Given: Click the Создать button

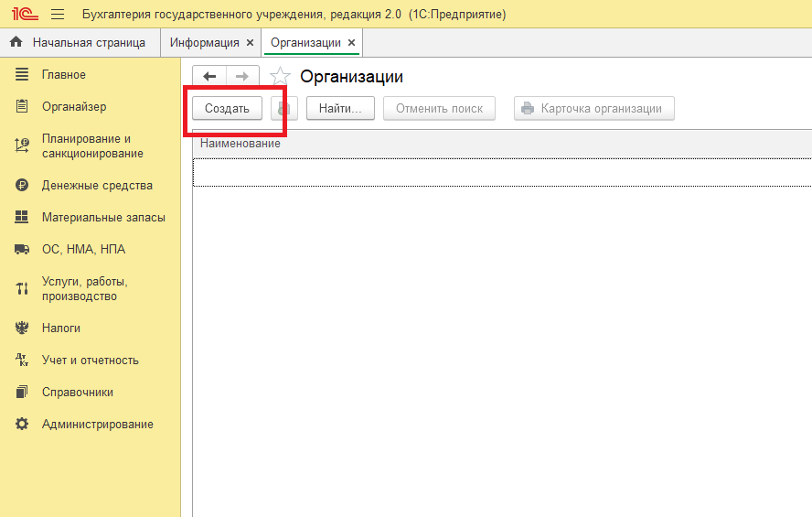Looking at the screenshot, I should (x=227, y=108).
